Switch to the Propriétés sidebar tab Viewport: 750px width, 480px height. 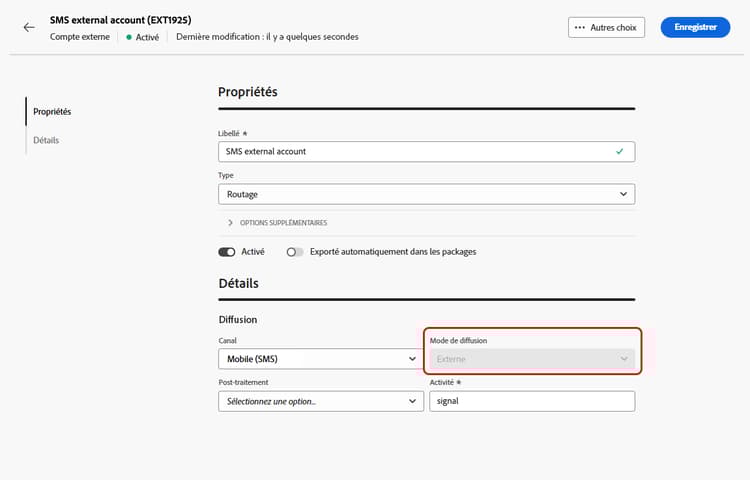(x=52, y=111)
